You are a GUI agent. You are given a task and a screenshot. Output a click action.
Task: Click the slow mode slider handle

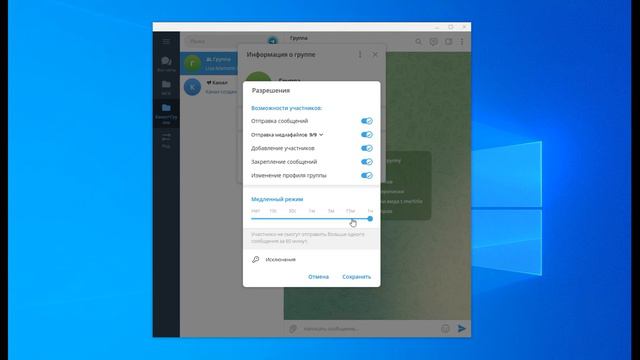(370, 219)
